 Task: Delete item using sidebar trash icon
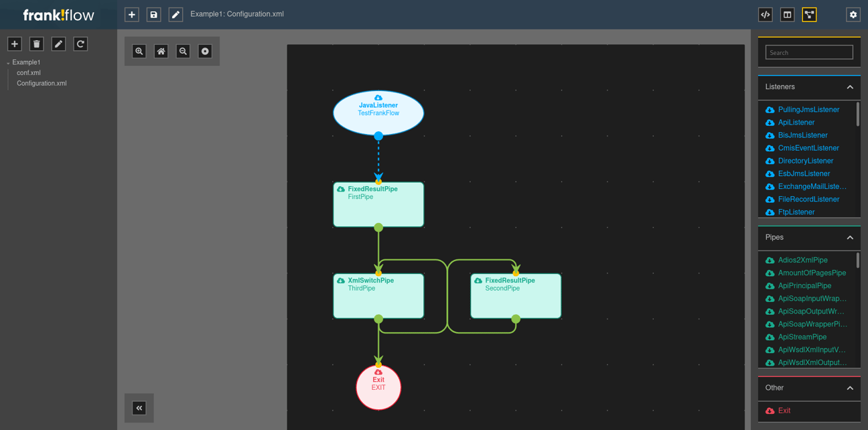pyautogui.click(x=36, y=43)
